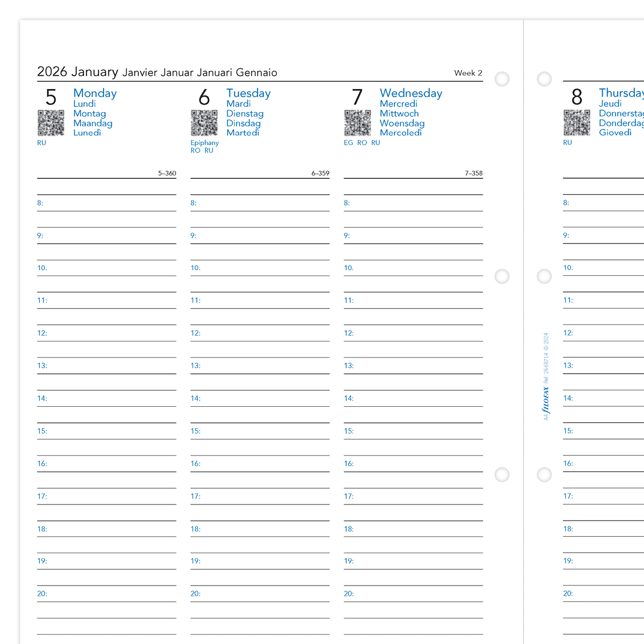Select the Wednesday day heading
Viewport: 644px width, 644px height.
pyautogui.click(x=411, y=93)
